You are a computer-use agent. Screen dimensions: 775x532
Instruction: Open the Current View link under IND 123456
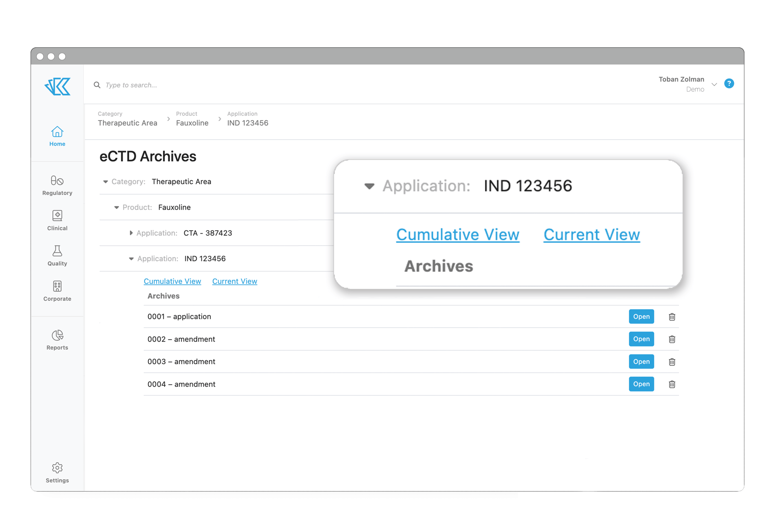click(x=234, y=281)
